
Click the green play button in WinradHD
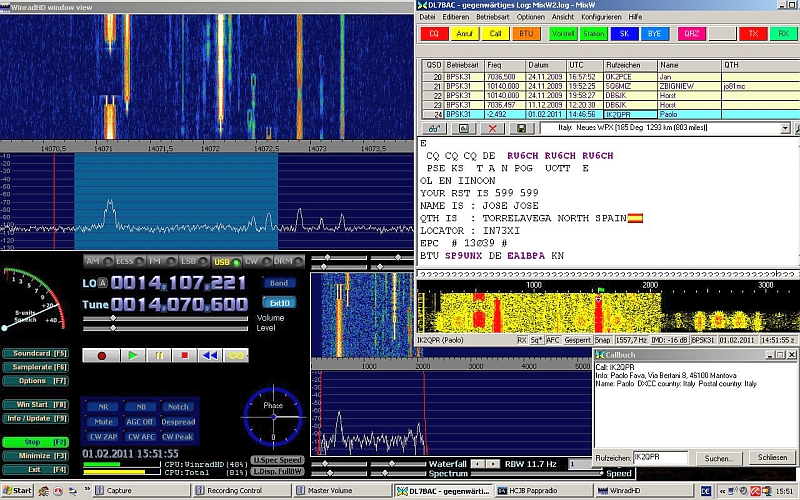click(x=133, y=356)
